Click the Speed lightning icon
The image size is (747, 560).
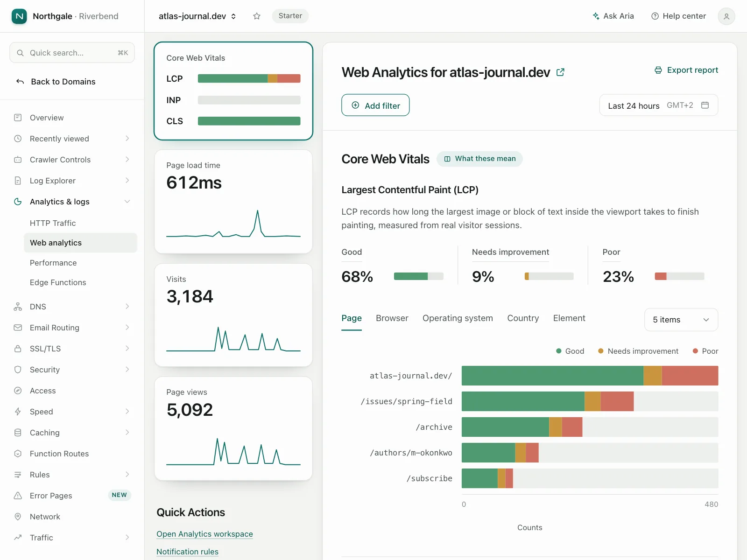pos(18,412)
